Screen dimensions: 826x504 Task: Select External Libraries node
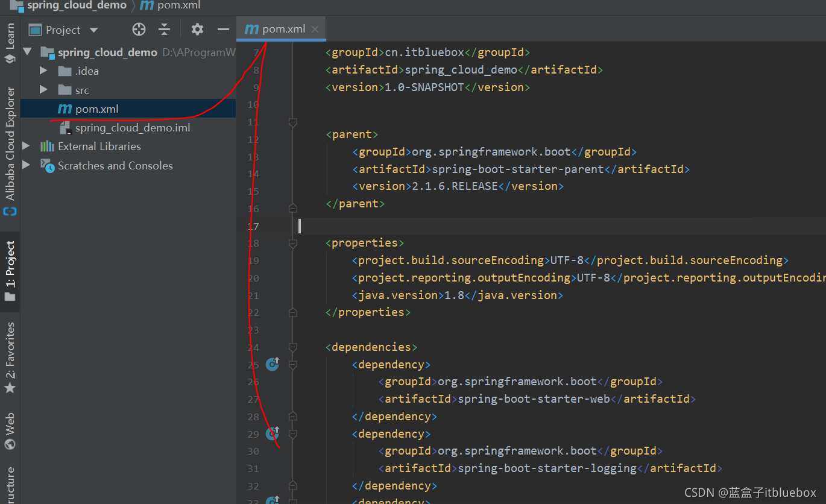pos(99,146)
